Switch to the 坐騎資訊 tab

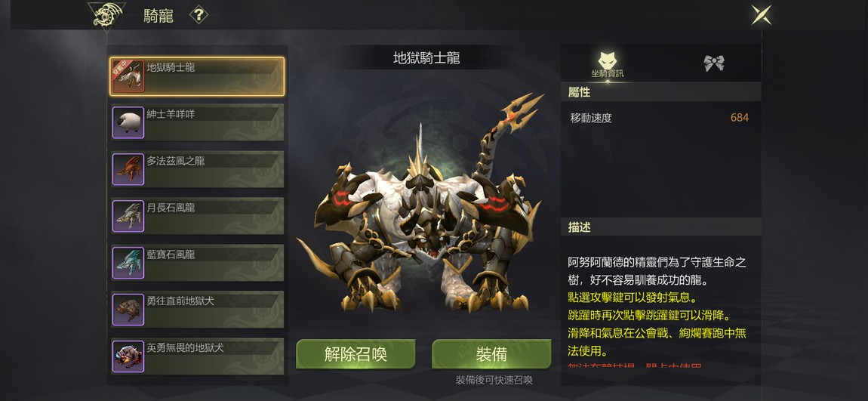pos(608,64)
